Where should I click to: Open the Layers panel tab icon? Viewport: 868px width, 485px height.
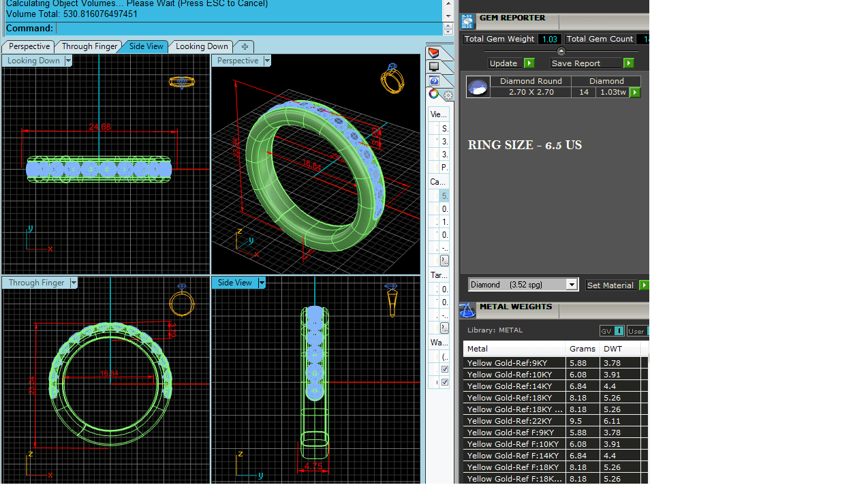pyautogui.click(x=434, y=53)
